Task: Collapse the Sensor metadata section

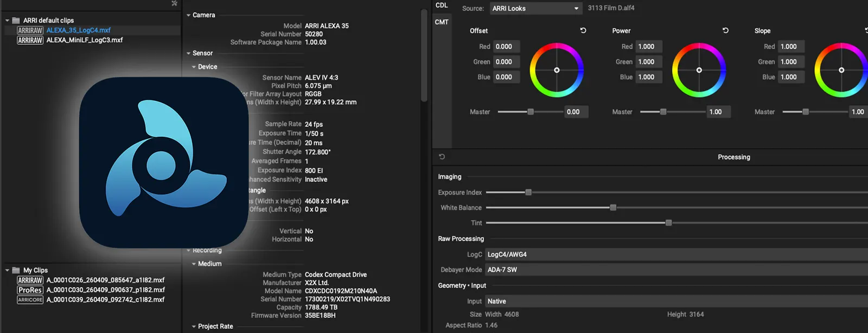Action: (x=188, y=53)
